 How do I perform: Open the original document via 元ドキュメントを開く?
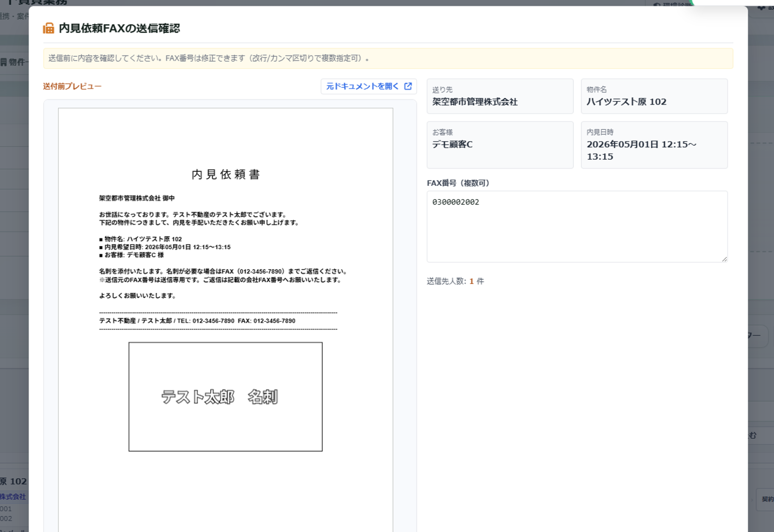368,86
